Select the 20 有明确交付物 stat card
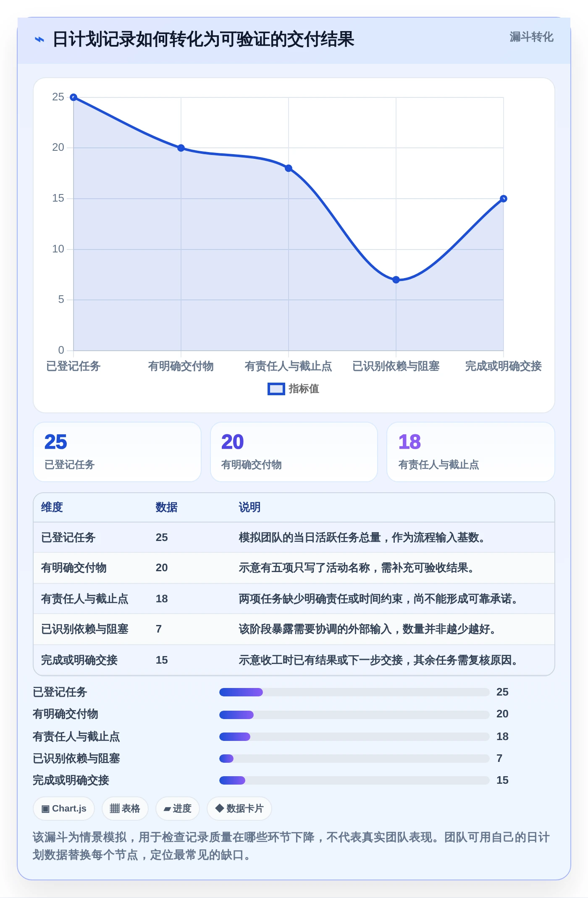The width and height of the screenshot is (588, 898). (294, 452)
